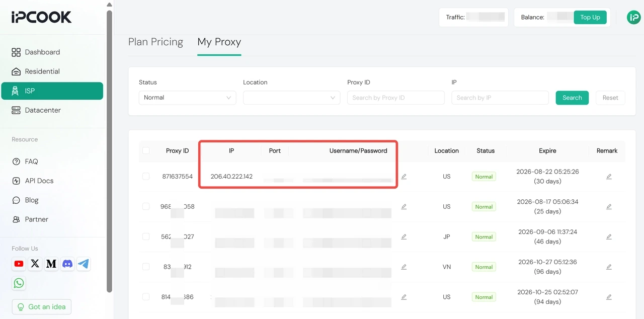Viewport: 644px width, 319px height.
Task: Click the IPCOOK logo
Action: (x=42, y=17)
